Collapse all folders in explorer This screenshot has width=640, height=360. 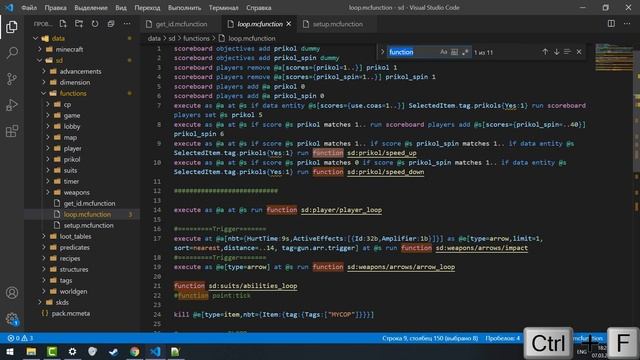pyautogui.click(x=111, y=24)
